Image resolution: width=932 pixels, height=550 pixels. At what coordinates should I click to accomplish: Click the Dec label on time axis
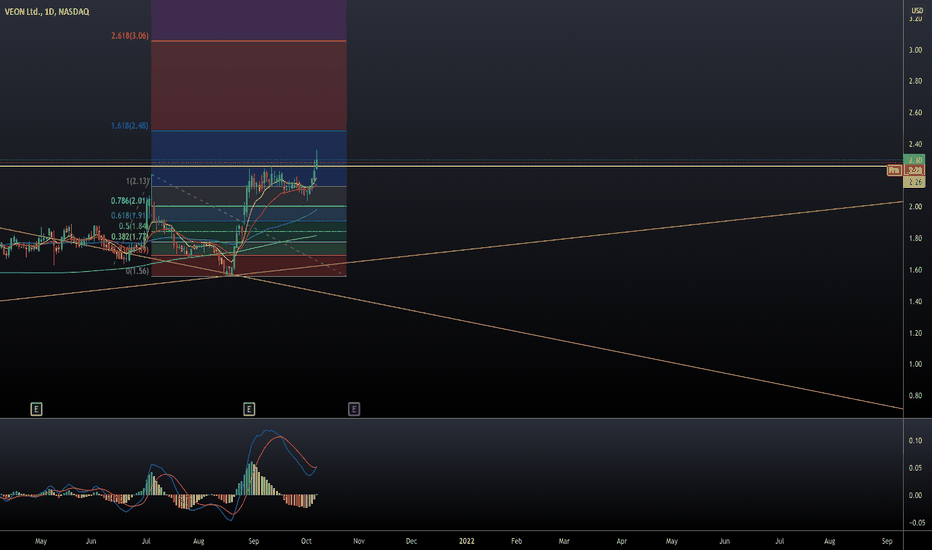coord(411,541)
